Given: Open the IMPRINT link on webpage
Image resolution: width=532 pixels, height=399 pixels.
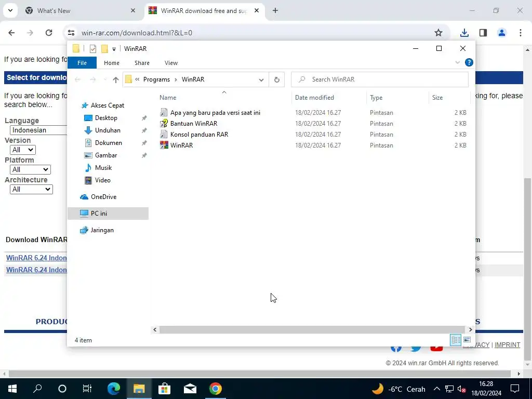Looking at the screenshot, I should 507,345.
